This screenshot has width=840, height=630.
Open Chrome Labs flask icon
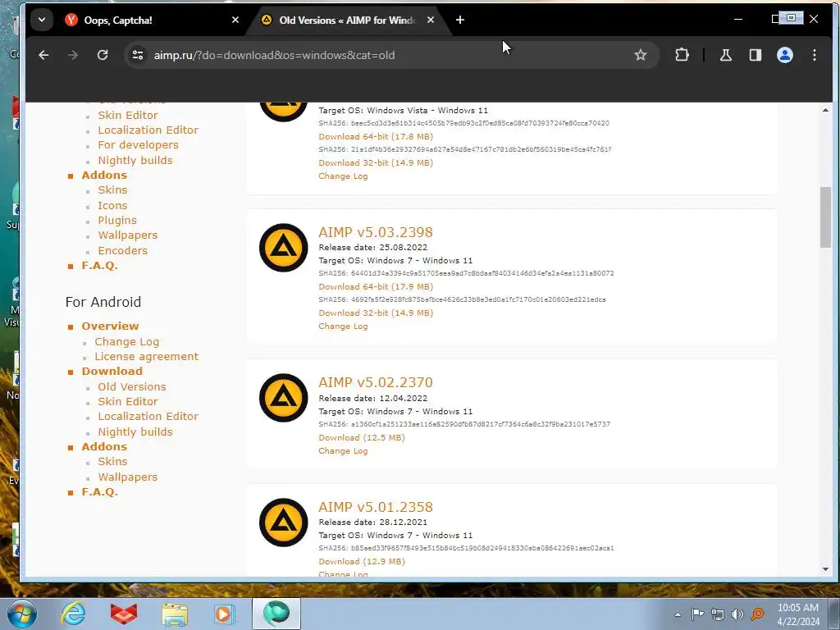pos(726,55)
